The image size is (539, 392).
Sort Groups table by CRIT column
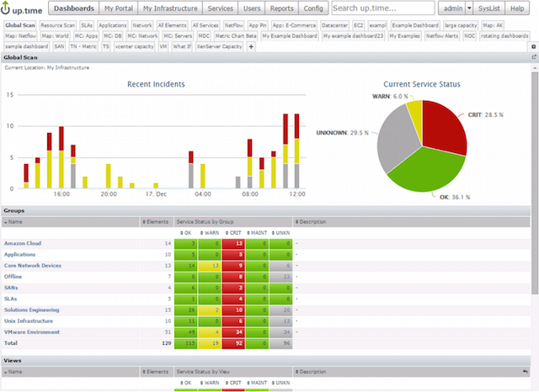233,233
